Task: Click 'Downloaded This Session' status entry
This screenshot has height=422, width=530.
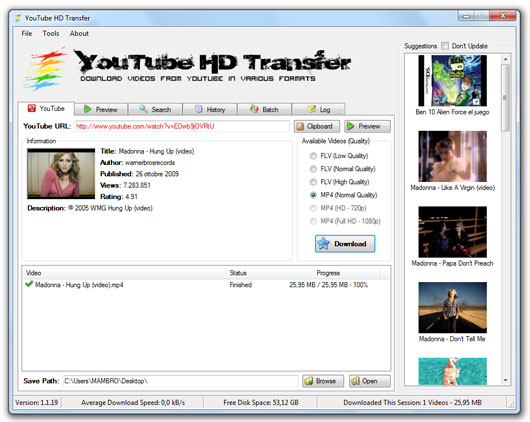Action: pos(412,402)
